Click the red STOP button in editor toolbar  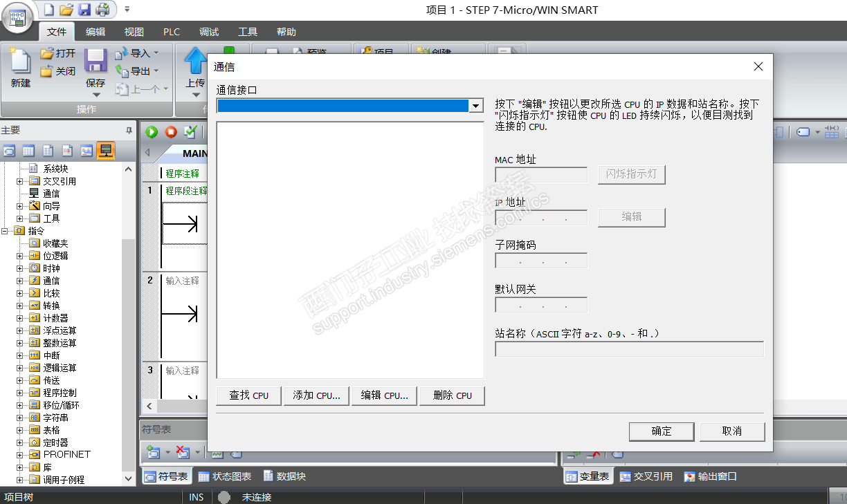click(171, 132)
